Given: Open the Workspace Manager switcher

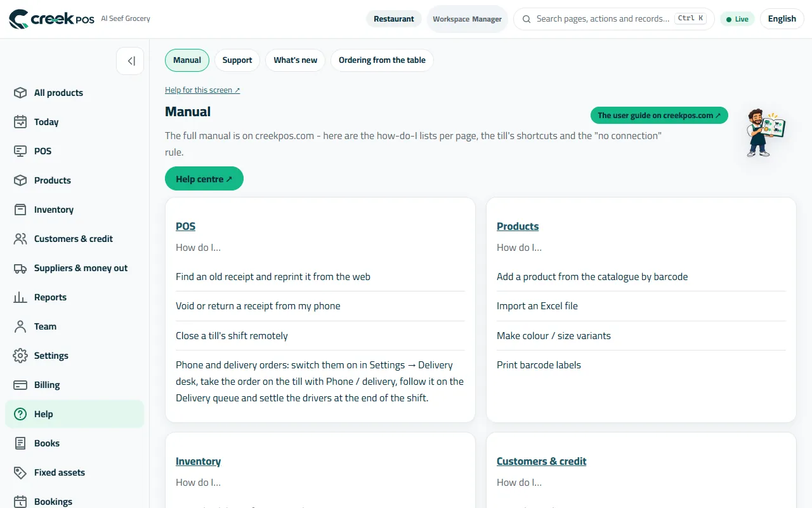Looking at the screenshot, I should (468, 19).
